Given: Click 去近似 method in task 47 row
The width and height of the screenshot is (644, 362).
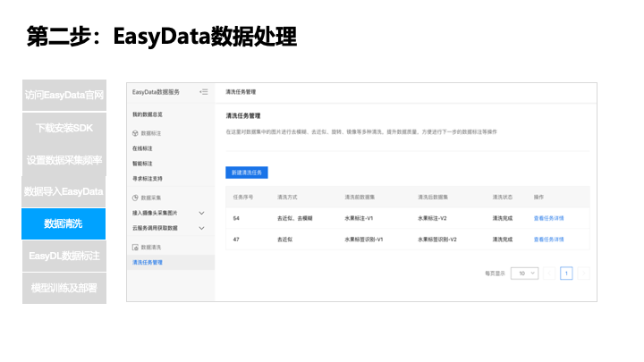Looking at the screenshot, I should coord(284,240).
